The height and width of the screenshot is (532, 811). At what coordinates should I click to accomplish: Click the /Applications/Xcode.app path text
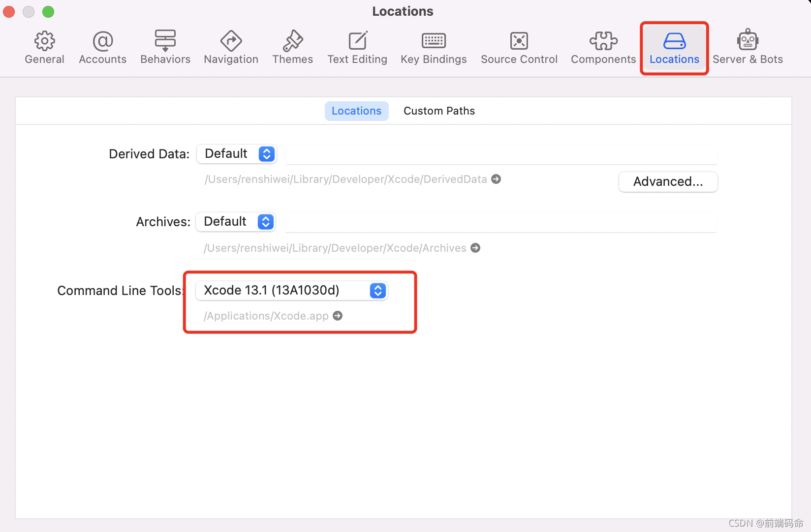click(266, 316)
